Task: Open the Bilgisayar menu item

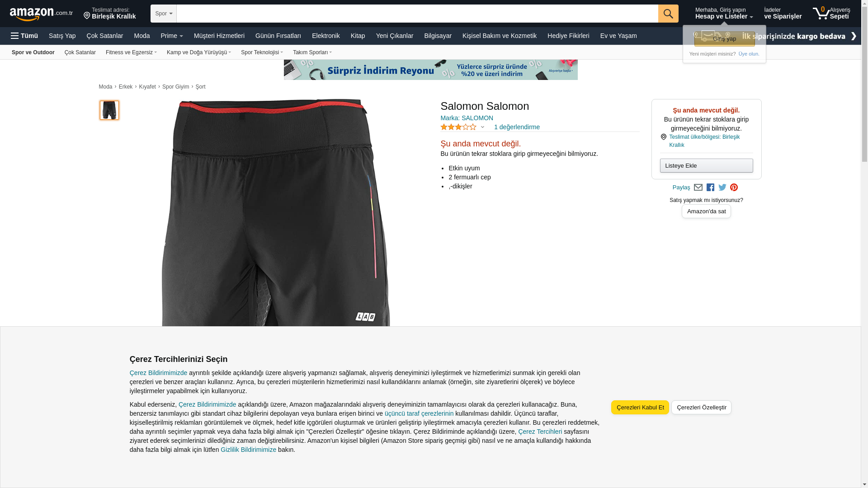Action: [438, 36]
